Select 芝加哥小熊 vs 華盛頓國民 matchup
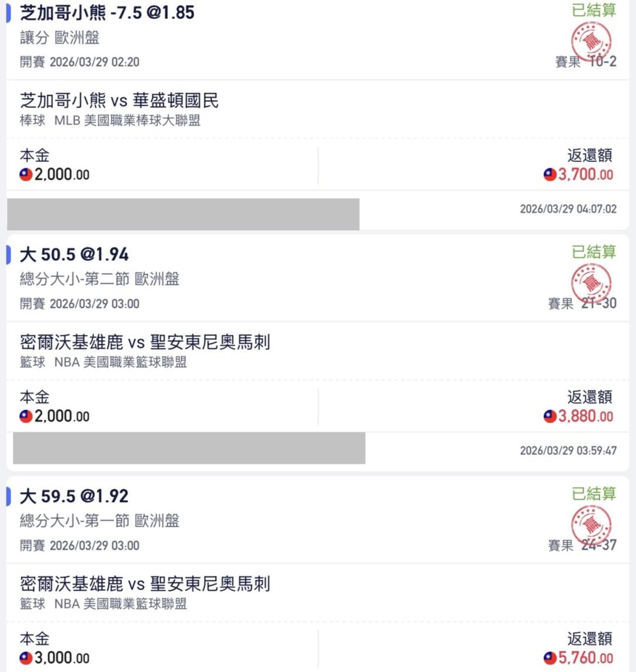636x672 pixels. tap(120, 101)
